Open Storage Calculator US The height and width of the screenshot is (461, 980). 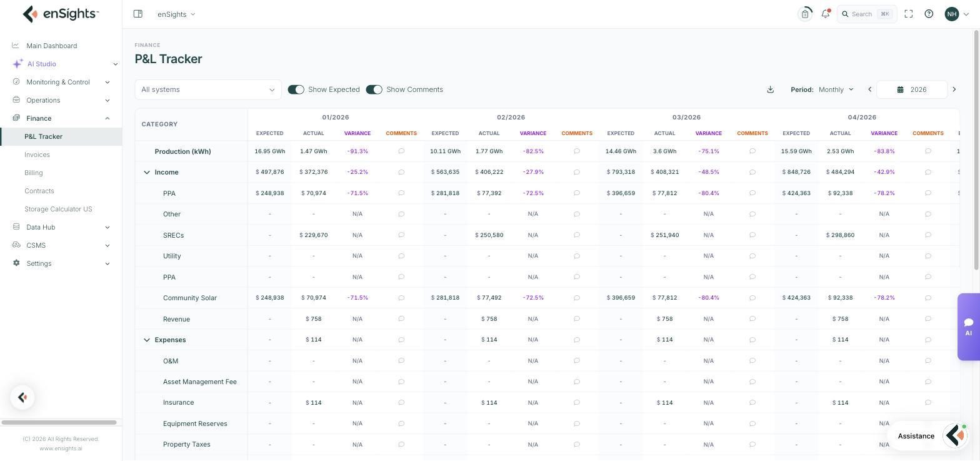58,209
